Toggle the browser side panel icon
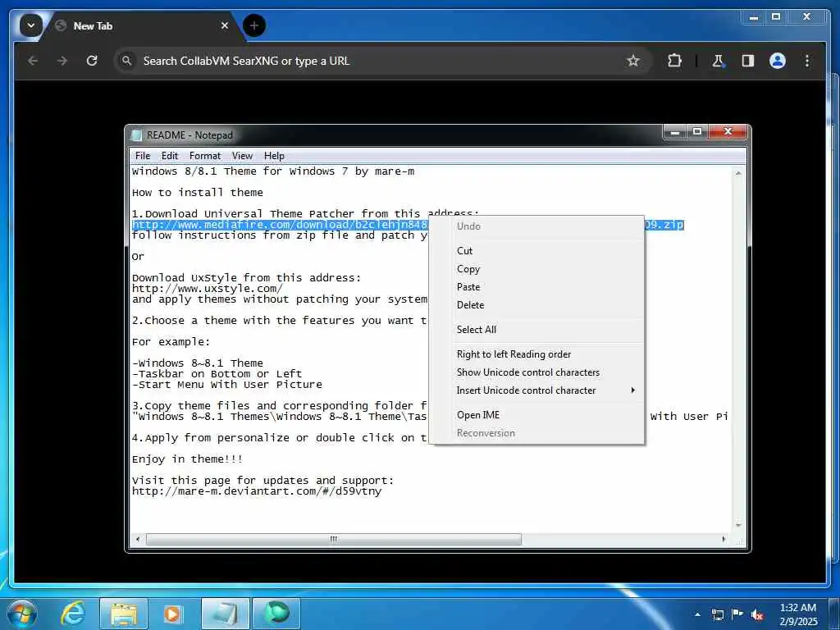840x630 pixels. coord(748,61)
